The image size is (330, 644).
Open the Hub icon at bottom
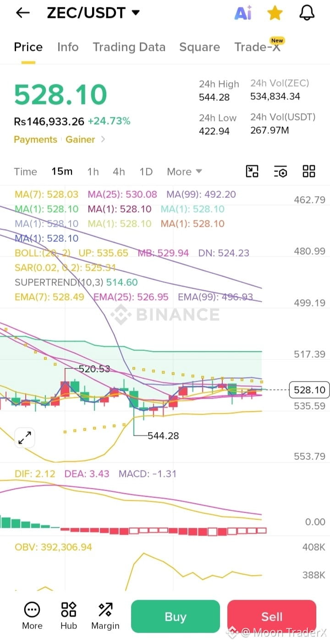[69, 616]
